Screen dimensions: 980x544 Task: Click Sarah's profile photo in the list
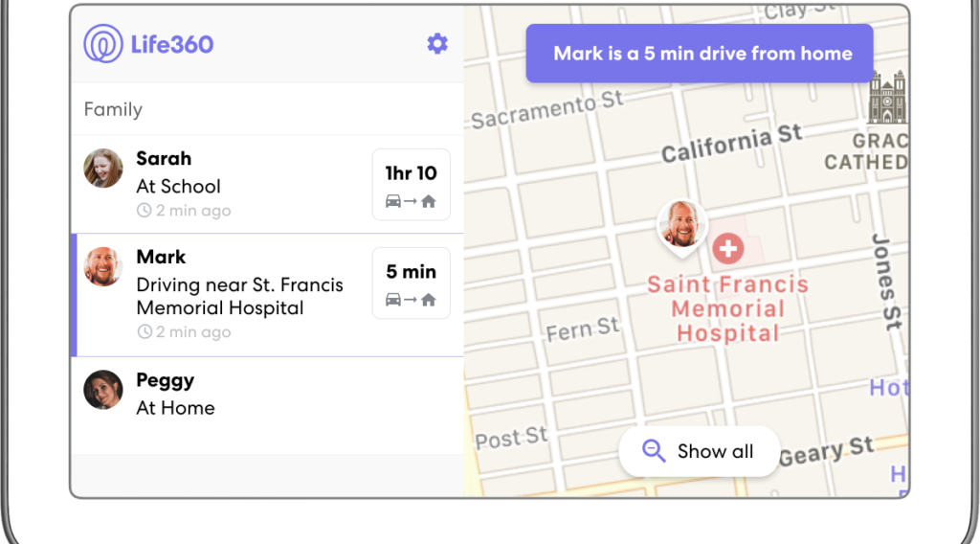click(103, 169)
